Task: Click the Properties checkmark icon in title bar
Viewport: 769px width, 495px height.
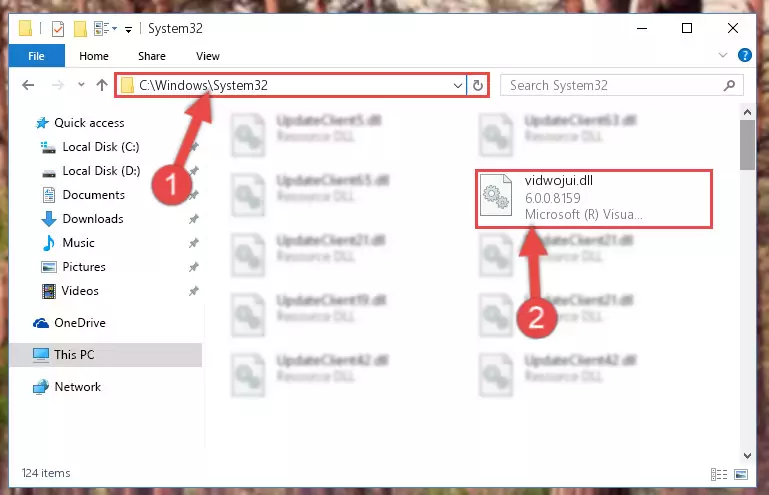Action: (58, 28)
